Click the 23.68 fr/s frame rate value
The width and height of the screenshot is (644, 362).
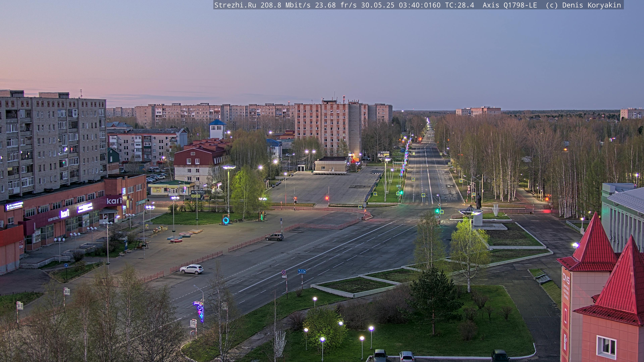coord(336,5)
